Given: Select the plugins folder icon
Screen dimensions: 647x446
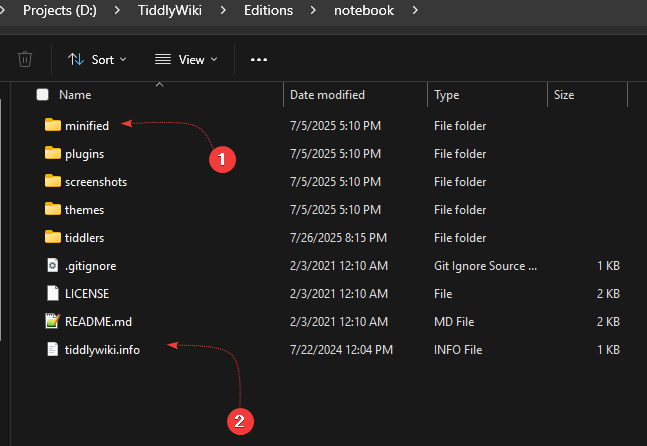Looking at the screenshot, I should [x=53, y=153].
